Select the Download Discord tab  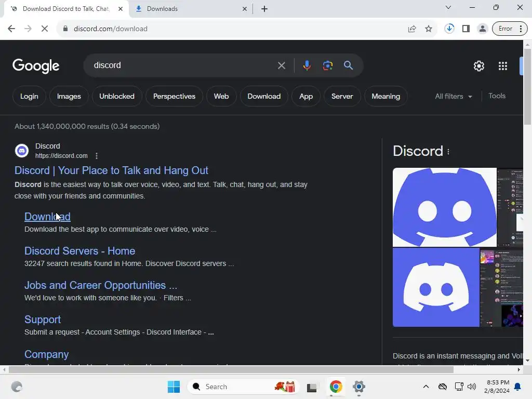click(66, 9)
